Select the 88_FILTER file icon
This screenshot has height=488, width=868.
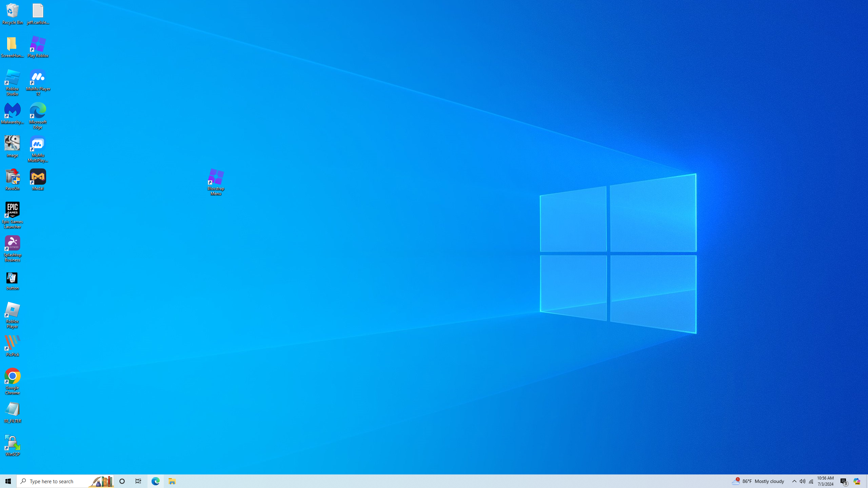[x=13, y=412]
